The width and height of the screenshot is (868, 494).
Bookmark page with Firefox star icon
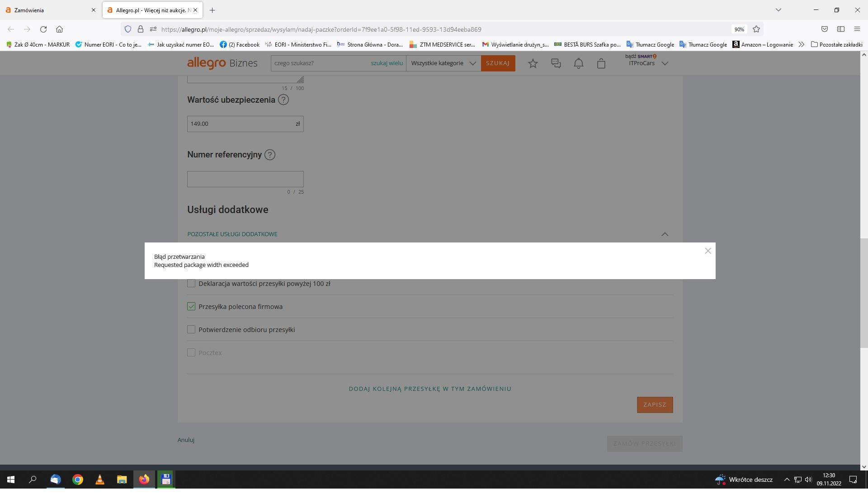[x=756, y=29]
